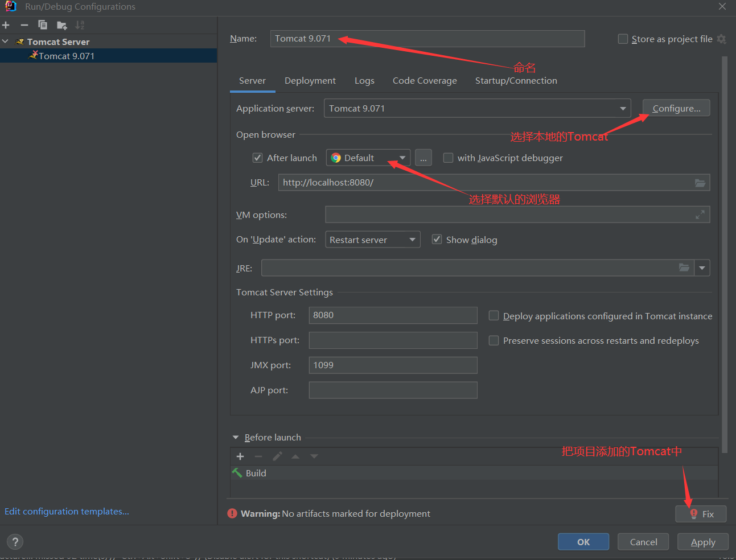Image resolution: width=736 pixels, height=560 pixels.
Task: Click the AJP port field
Action: [393, 390]
